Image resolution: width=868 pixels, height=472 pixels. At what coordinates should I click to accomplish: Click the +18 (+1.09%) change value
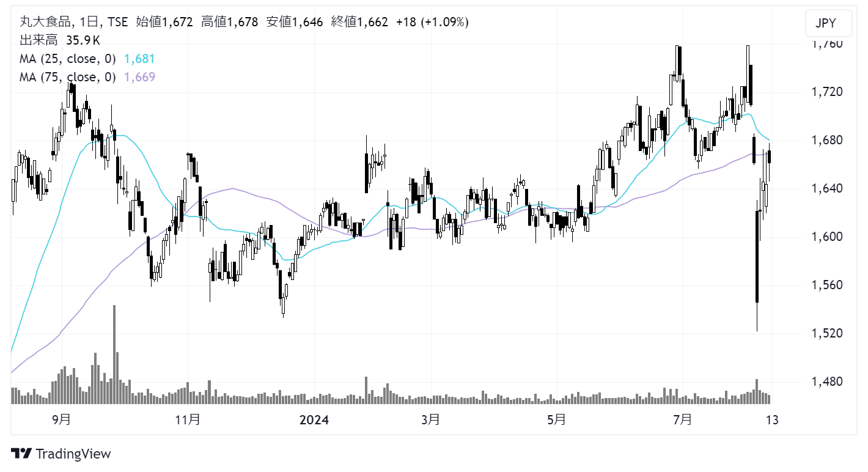432,22
